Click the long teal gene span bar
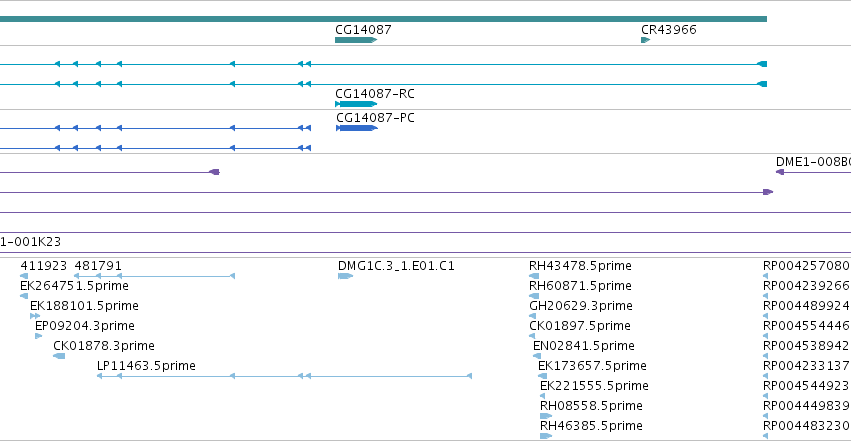Screen dimensions: 851x441 [383, 19]
